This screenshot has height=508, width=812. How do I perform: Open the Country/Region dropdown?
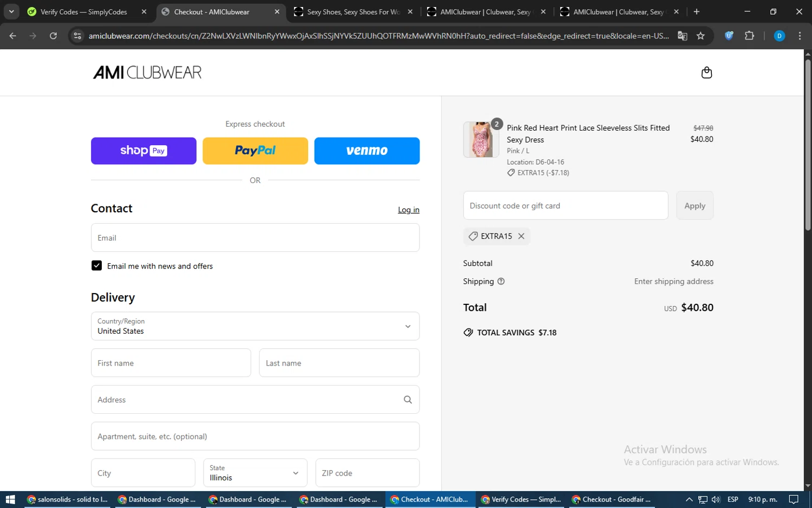pyautogui.click(x=255, y=326)
